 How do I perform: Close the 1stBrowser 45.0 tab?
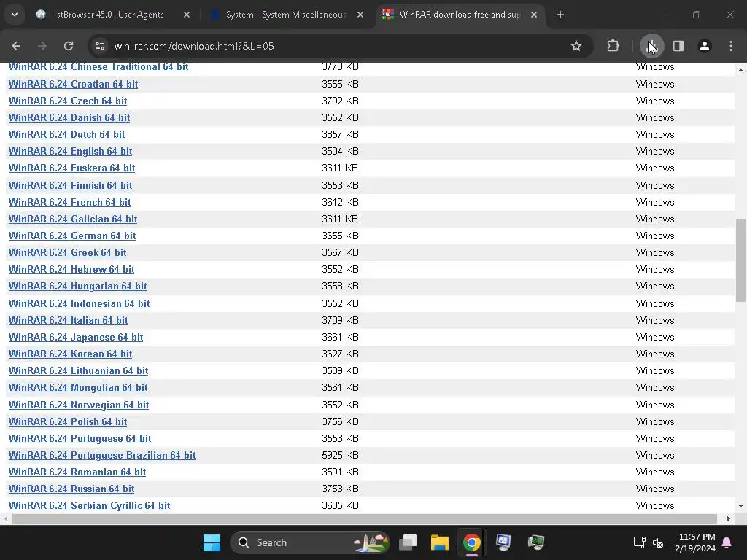tap(187, 15)
